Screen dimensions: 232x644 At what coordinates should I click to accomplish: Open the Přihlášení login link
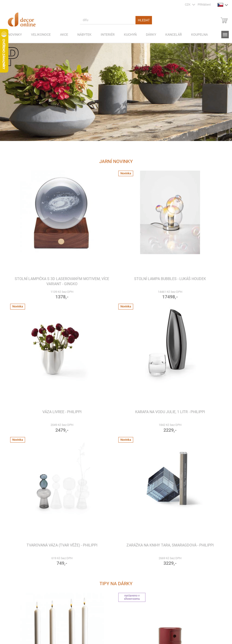pyautogui.click(x=204, y=5)
